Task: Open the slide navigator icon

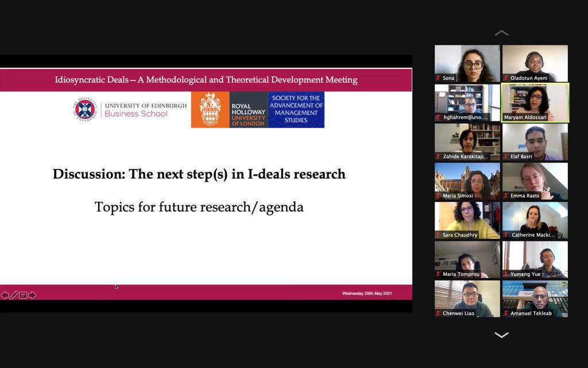Action: (23, 295)
